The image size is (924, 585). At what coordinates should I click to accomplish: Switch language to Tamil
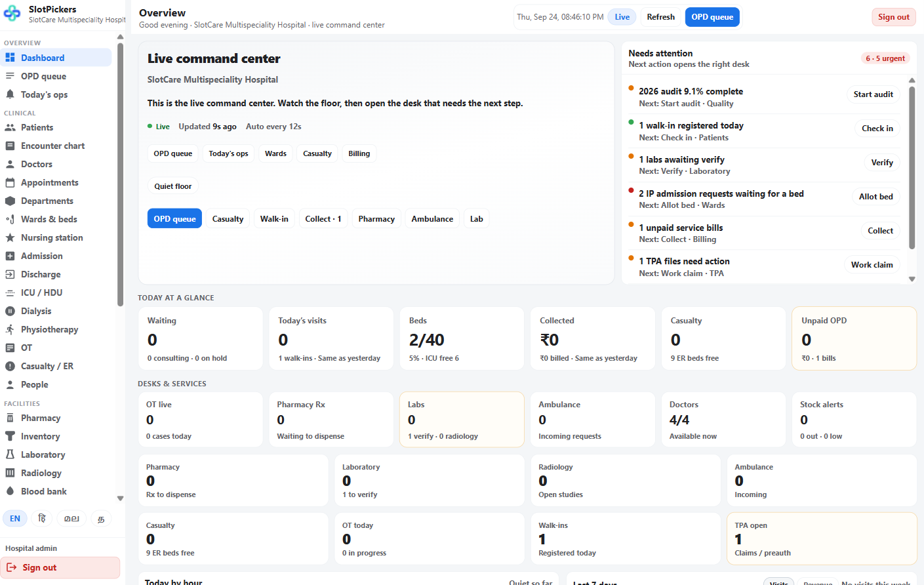point(101,518)
